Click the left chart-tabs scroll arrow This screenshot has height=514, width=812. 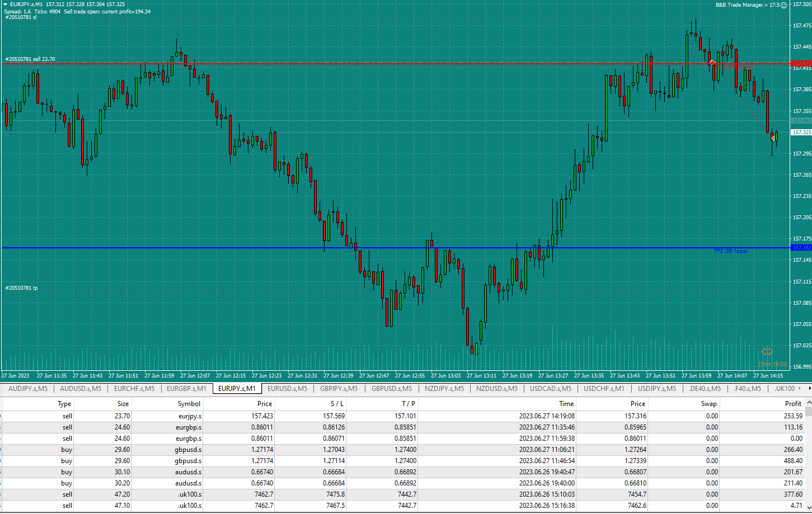pos(800,388)
